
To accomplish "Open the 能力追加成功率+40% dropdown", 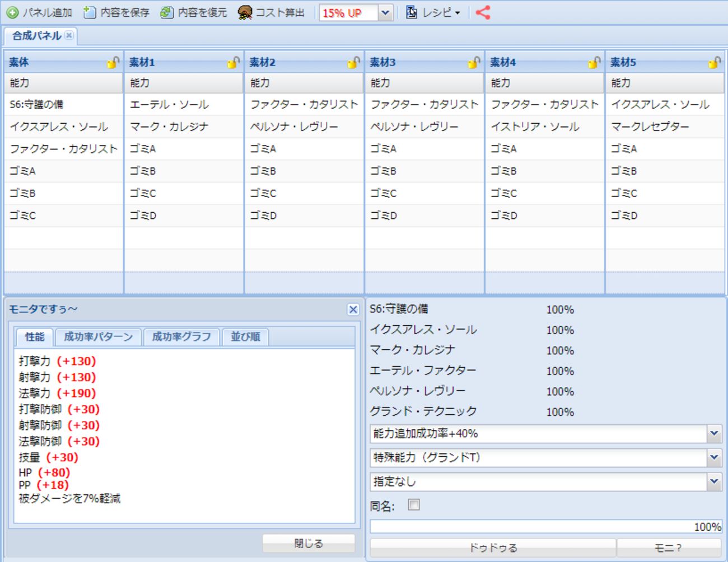I will 714,434.
